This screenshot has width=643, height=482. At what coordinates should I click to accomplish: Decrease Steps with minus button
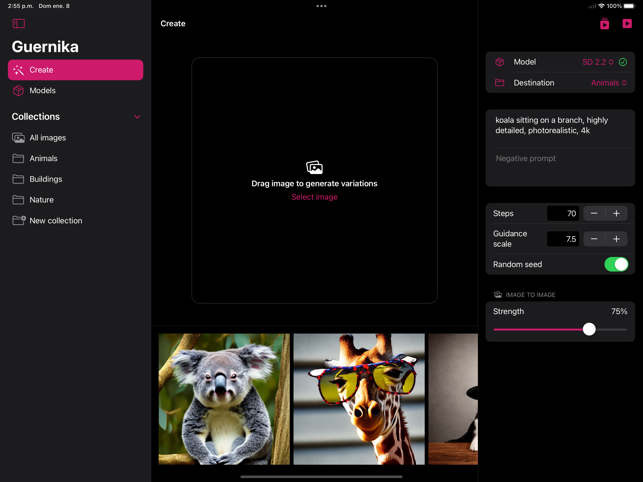[594, 213]
